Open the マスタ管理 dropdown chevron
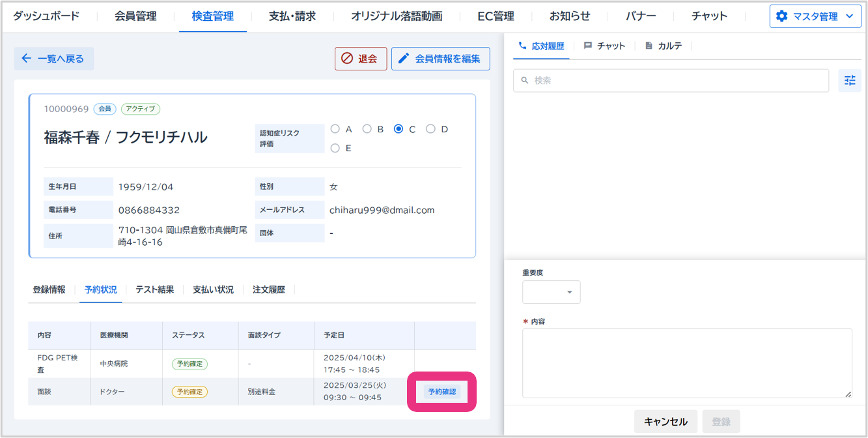The width and height of the screenshot is (868, 438). tap(848, 16)
